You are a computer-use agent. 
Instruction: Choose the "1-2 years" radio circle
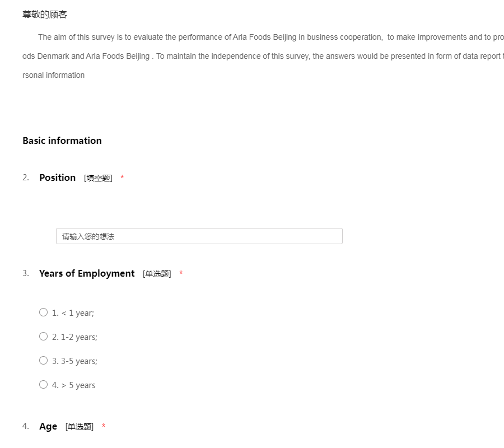click(x=44, y=337)
